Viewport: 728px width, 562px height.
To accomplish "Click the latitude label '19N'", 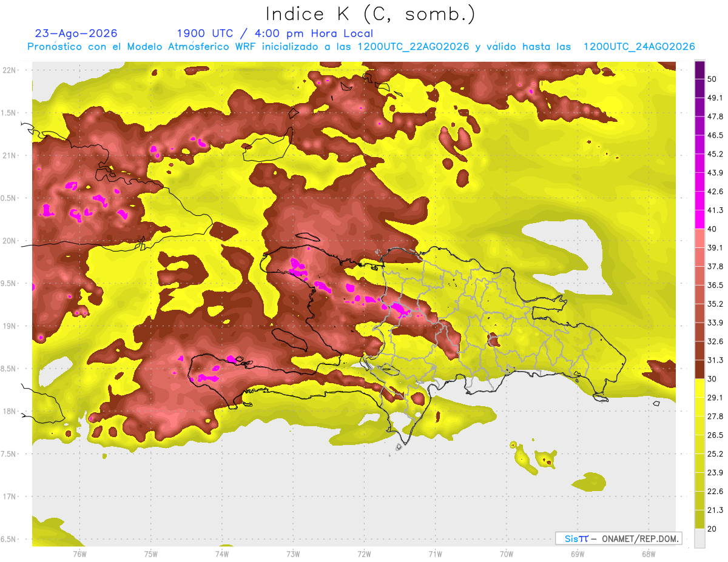I will 10,326.
